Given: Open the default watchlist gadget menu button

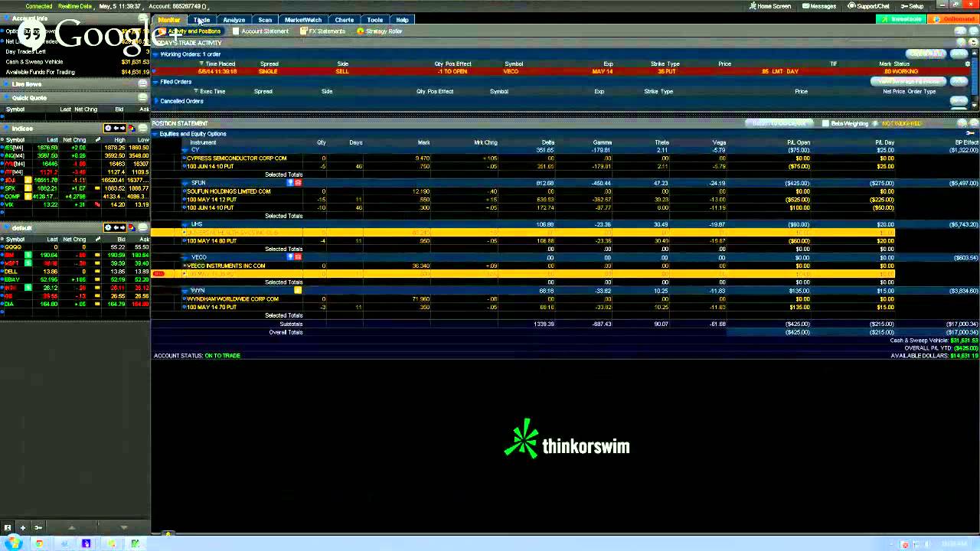Looking at the screenshot, I should point(142,228).
